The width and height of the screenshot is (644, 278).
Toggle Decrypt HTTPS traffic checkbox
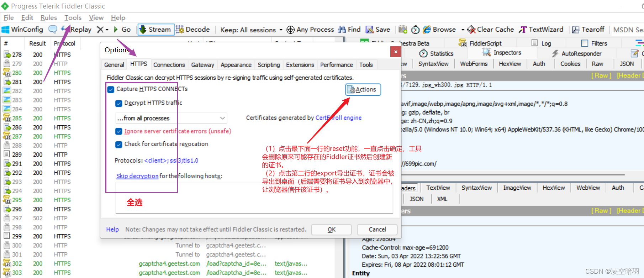pyautogui.click(x=119, y=103)
